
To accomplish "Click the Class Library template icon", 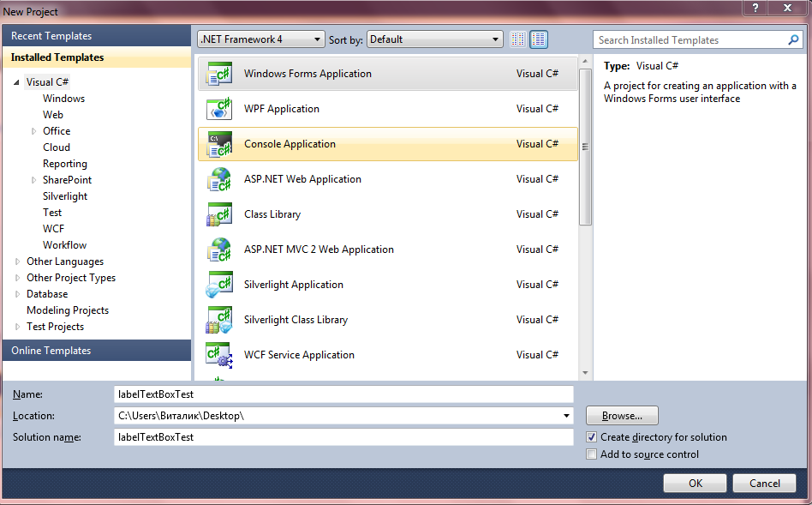I will click(x=219, y=214).
